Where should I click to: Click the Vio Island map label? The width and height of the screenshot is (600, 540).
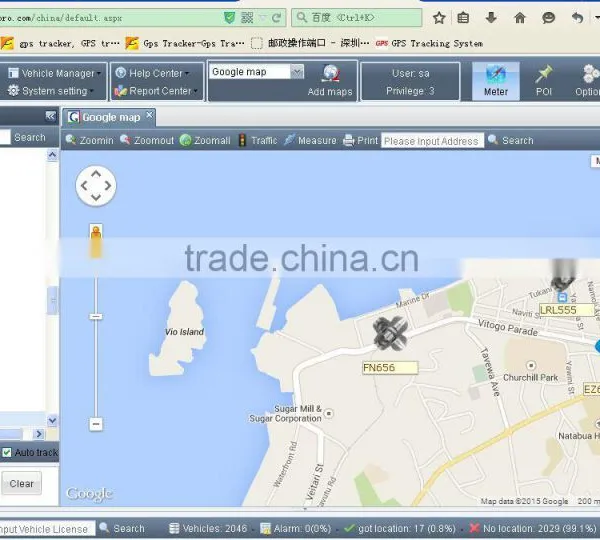[x=184, y=332]
